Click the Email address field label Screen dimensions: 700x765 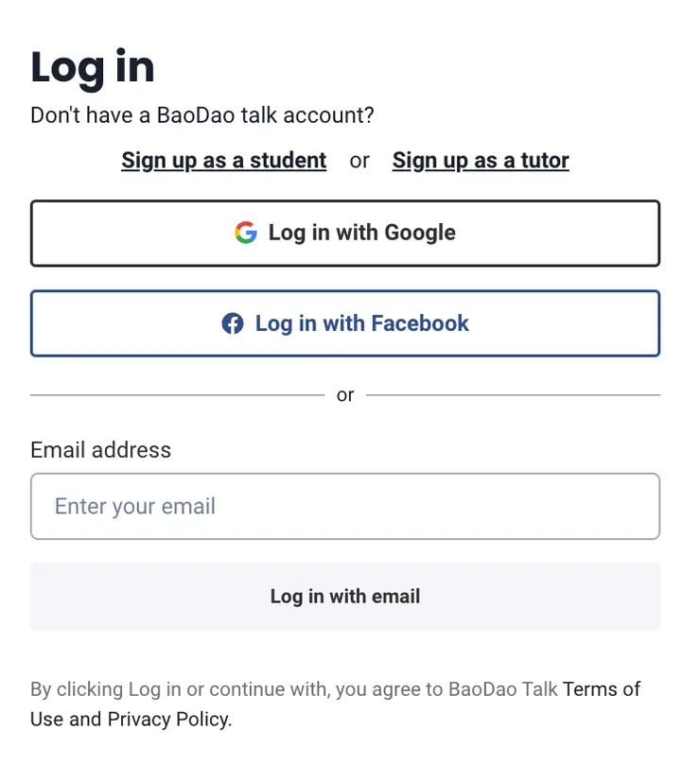100,450
